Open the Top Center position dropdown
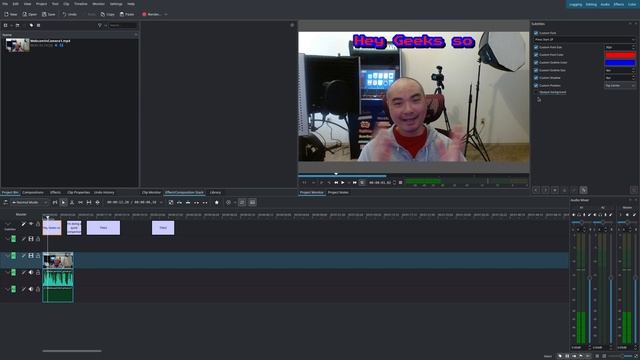Viewport: 640px width, 360px height. pos(620,85)
